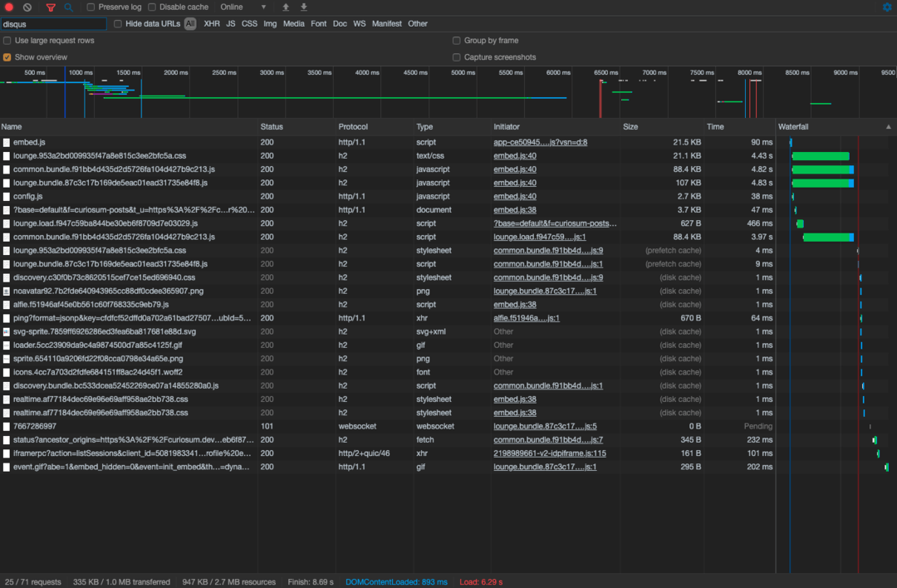Enable Use large request rows
This screenshot has height=588, width=897.
[7, 41]
